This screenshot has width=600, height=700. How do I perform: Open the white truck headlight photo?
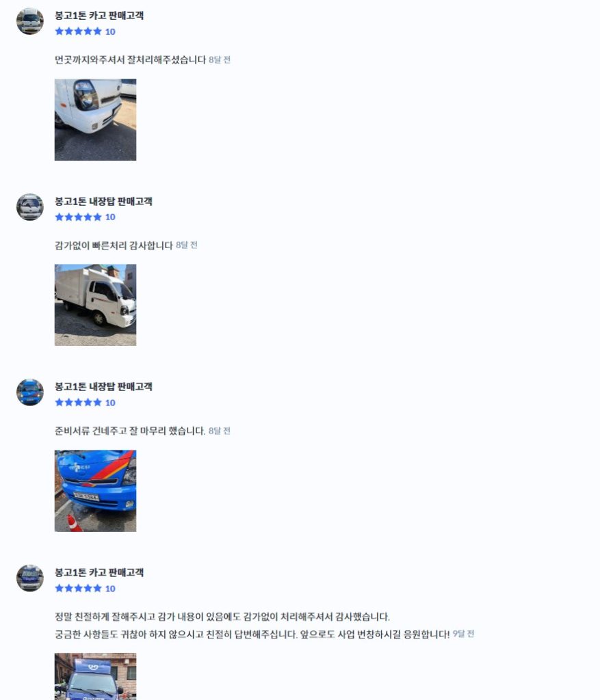pyautogui.click(x=95, y=120)
